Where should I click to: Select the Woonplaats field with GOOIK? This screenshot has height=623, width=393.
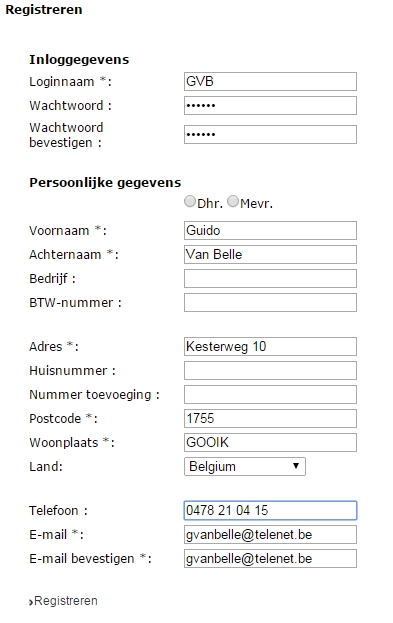pyautogui.click(x=270, y=443)
